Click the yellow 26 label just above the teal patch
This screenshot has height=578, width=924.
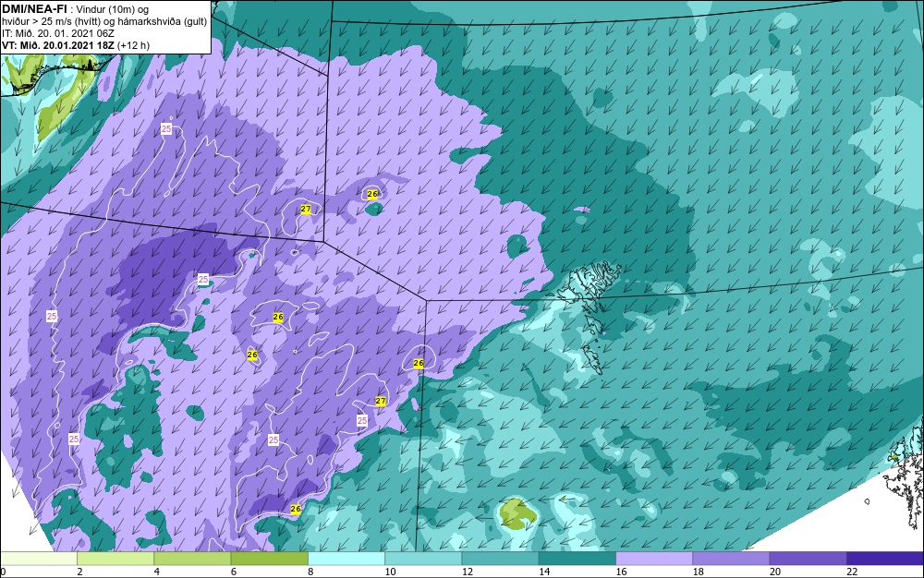pos(371,194)
